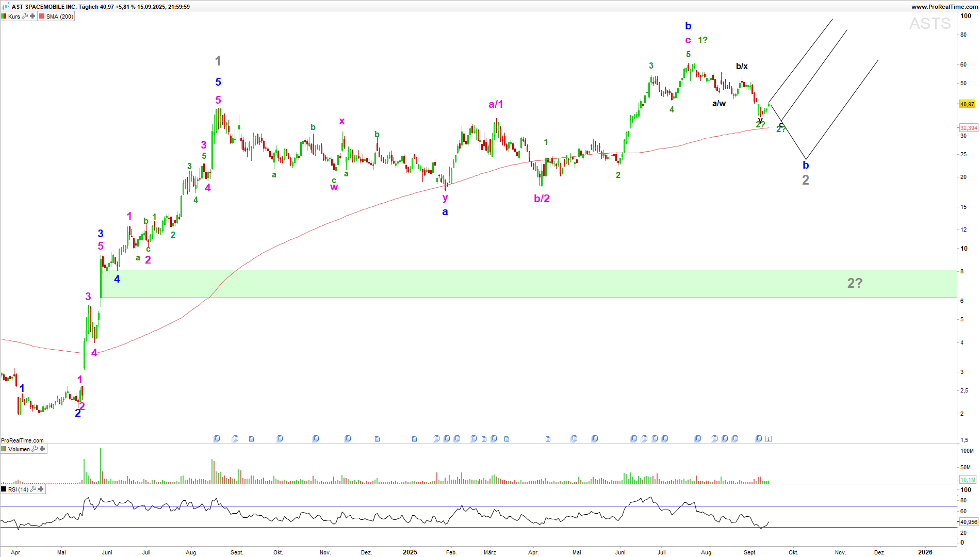980x557 pixels.
Task: Click the Kurs red-green color swatch
Action: click(4, 17)
